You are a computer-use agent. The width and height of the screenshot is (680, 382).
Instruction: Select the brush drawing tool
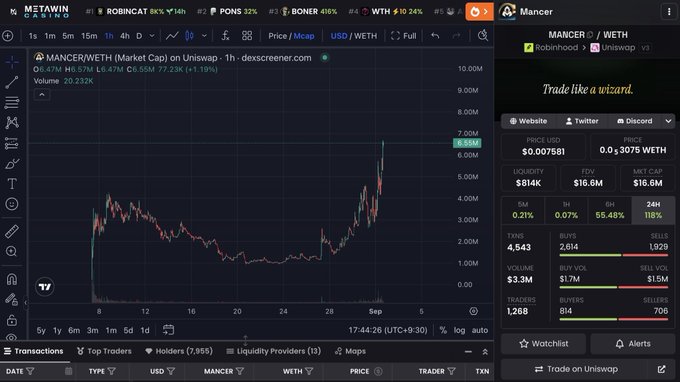[12, 164]
